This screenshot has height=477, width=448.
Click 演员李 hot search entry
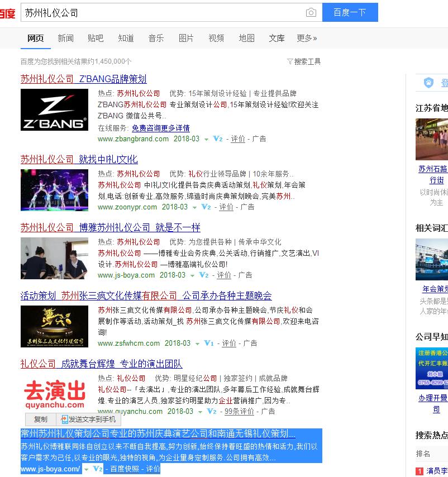pos(437,471)
